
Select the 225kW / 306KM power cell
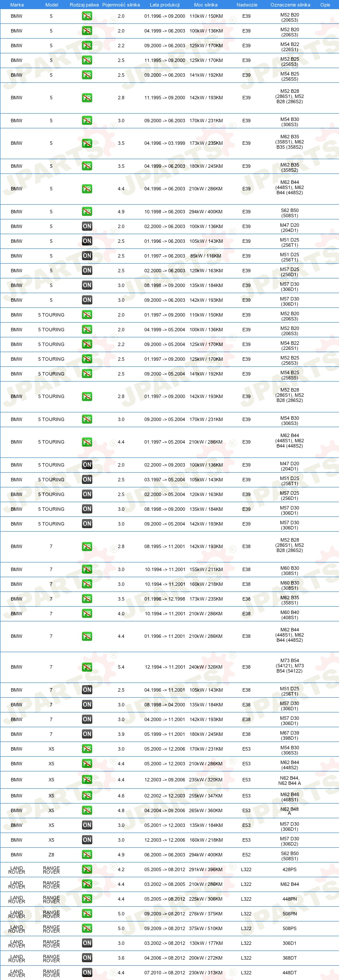tap(206, 899)
